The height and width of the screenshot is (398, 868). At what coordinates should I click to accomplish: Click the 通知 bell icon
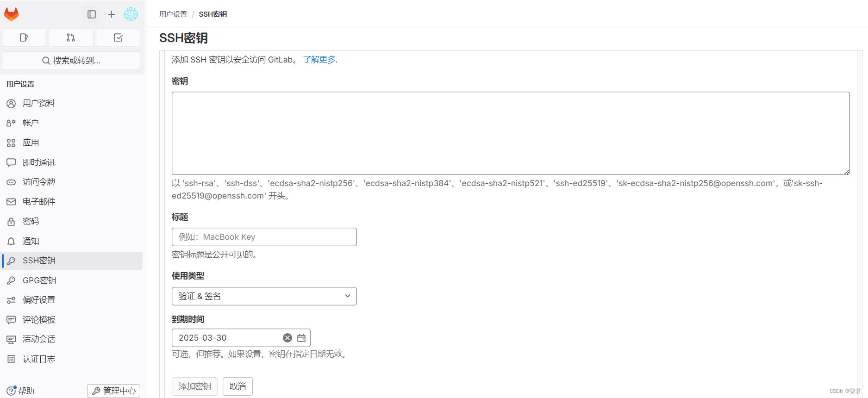click(x=11, y=241)
